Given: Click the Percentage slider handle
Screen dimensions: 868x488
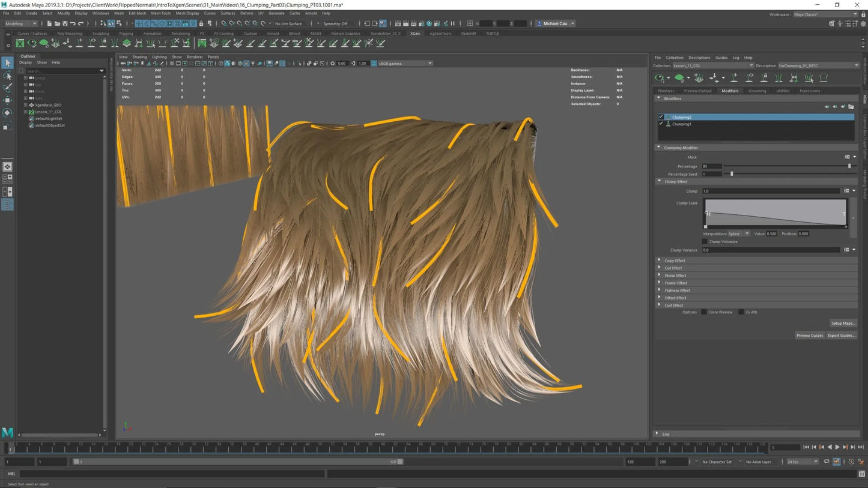Looking at the screenshot, I should (x=849, y=166).
